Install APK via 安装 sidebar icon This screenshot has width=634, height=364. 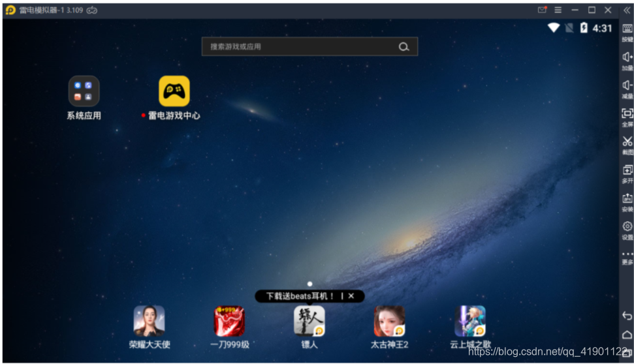point(627,202)
